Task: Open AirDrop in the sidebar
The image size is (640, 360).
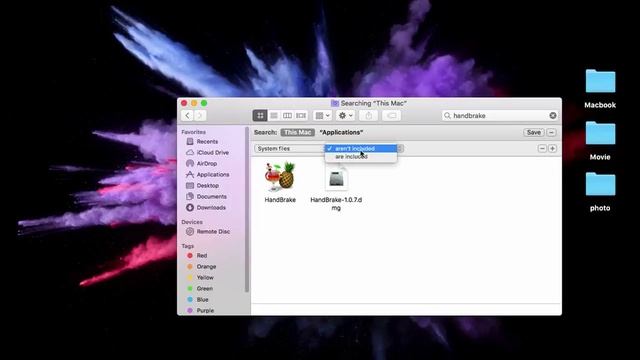Action: (202, 164)
